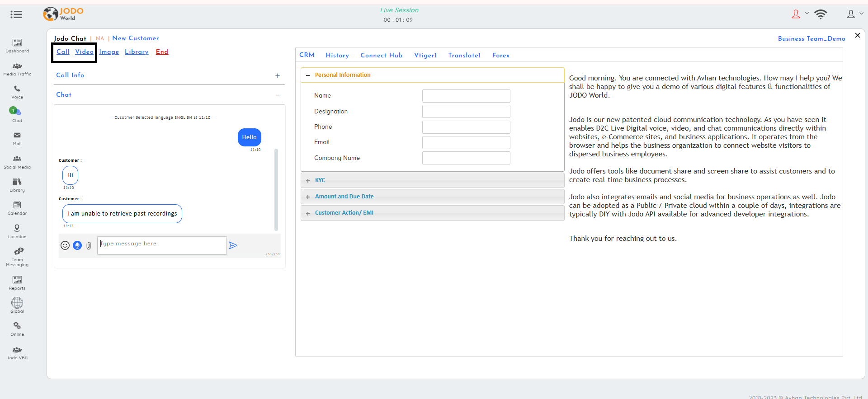This screenshot has width=868, height=399.
Task: Click the Library link in chat header
Action: click(x=137, y=52)
